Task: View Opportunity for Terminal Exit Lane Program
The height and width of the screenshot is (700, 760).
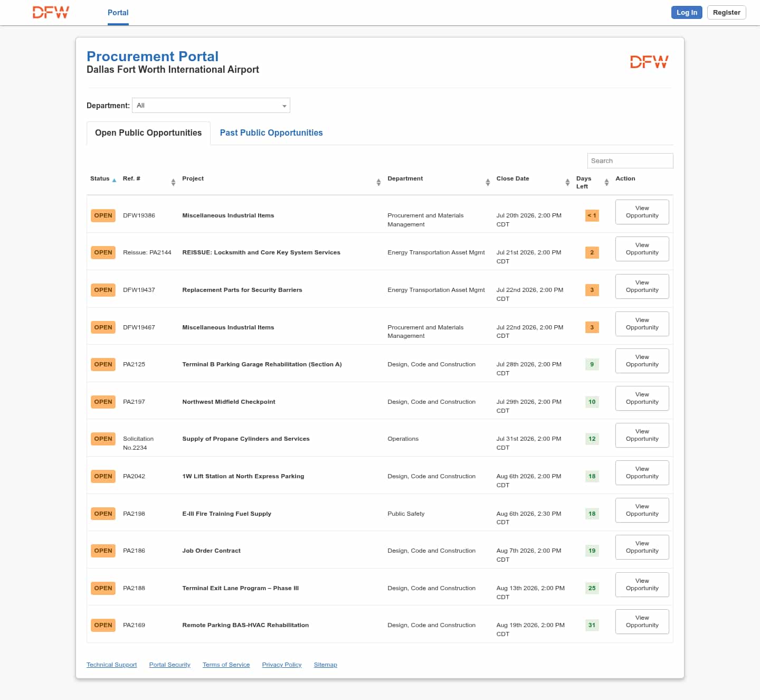Action: tap(642, 584)
